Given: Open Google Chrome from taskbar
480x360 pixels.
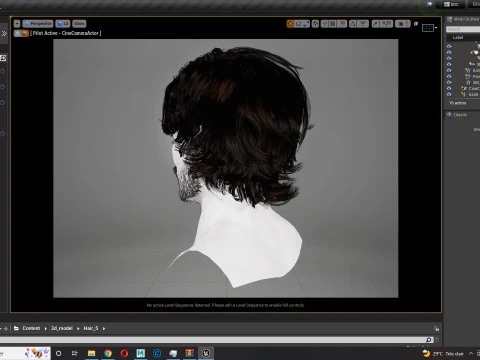Looking at the screenshot, I should click(108, 353).
